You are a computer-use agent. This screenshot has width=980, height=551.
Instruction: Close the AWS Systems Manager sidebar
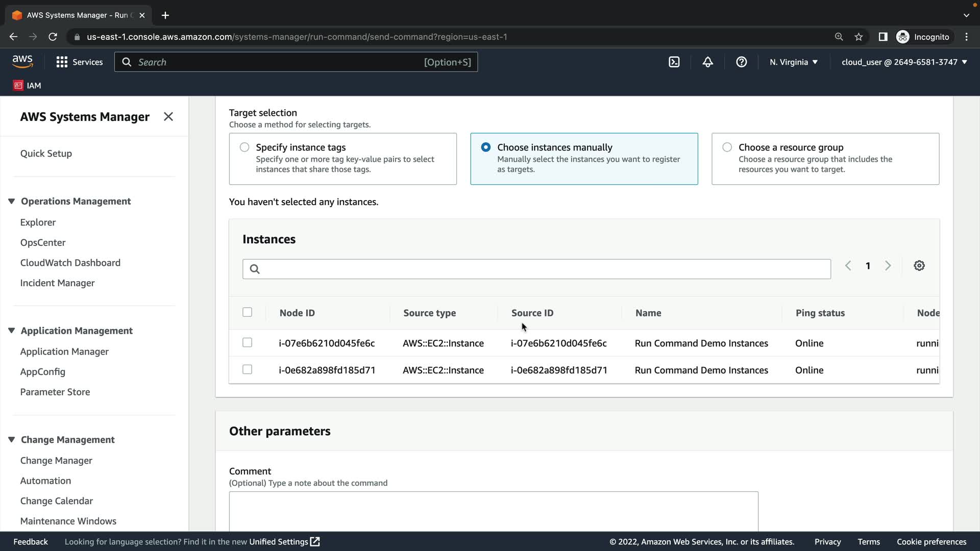[x=168, y=117]
